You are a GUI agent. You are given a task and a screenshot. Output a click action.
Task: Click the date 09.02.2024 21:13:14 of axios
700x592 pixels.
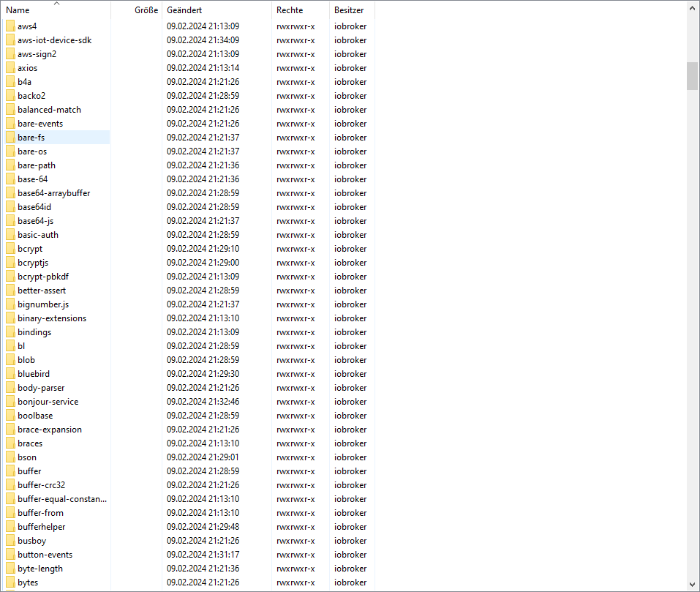click(203, 68)
